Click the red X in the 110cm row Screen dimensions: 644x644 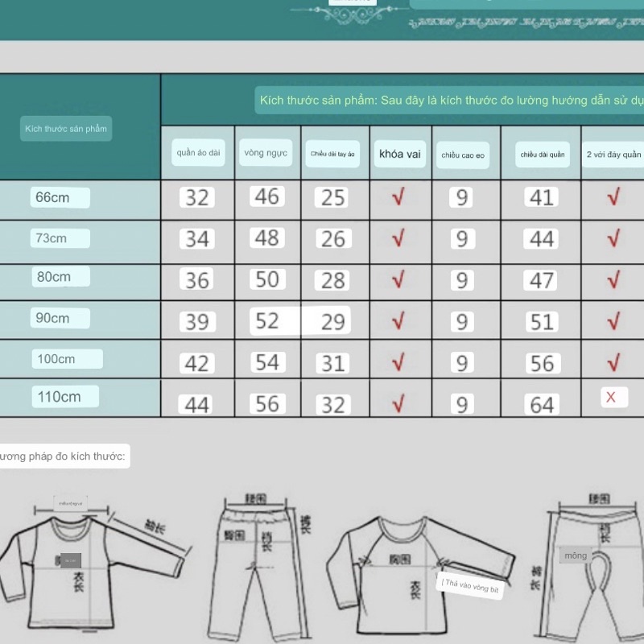tap(612, 397)
